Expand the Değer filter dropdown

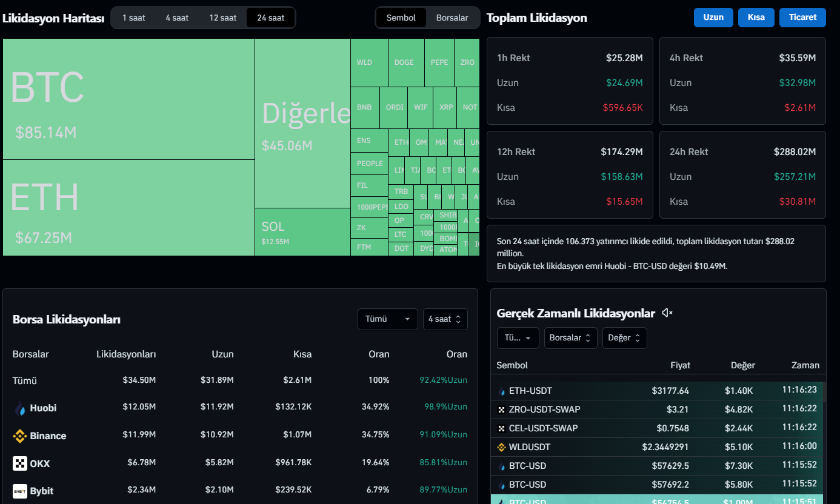click(x=624, y=338)
